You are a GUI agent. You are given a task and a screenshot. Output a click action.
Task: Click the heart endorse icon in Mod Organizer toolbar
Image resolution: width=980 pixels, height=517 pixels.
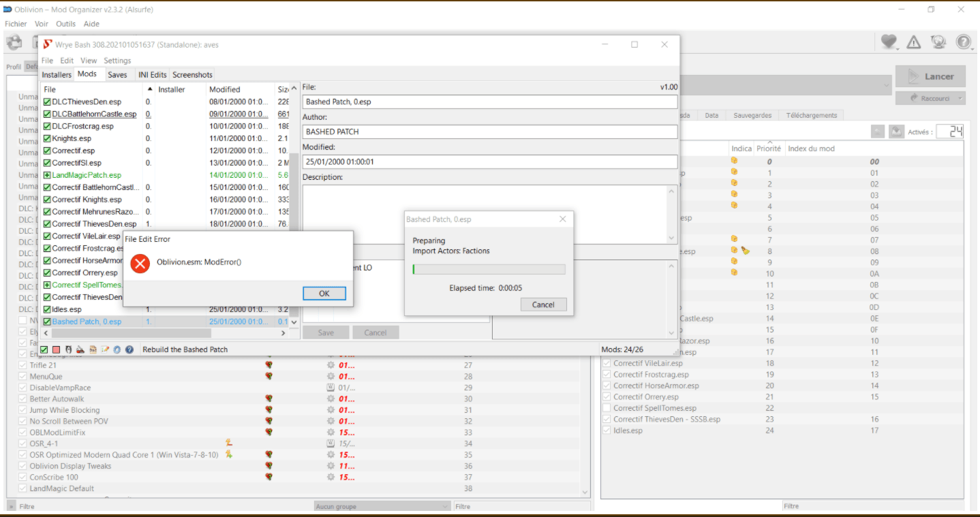[889, 42]
